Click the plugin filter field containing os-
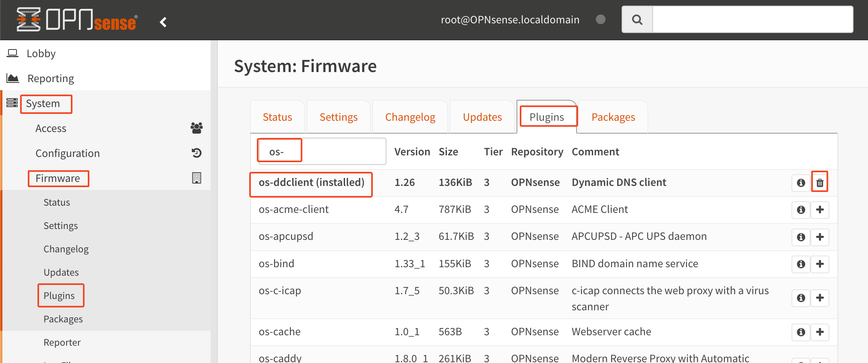The height and width of the screenshot is (363, 868). click(x=322, y=152)
